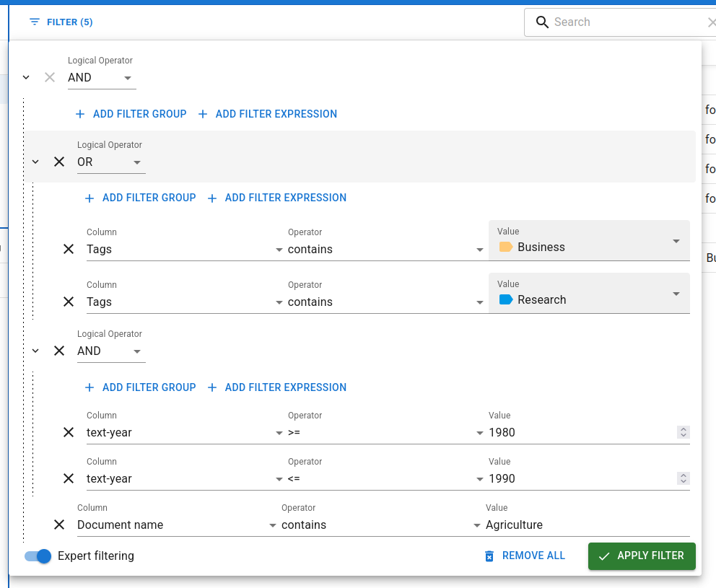Open Column dropdown for Business row

tap(185, 249)
